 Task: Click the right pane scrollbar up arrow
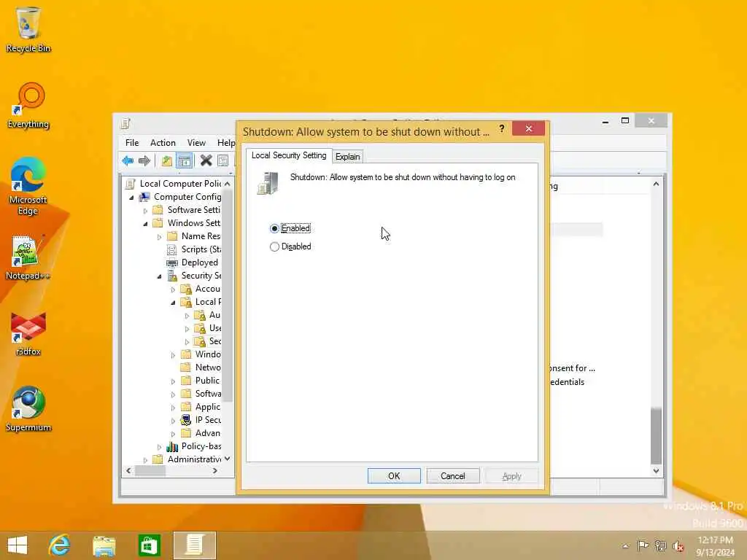[656, 184]
